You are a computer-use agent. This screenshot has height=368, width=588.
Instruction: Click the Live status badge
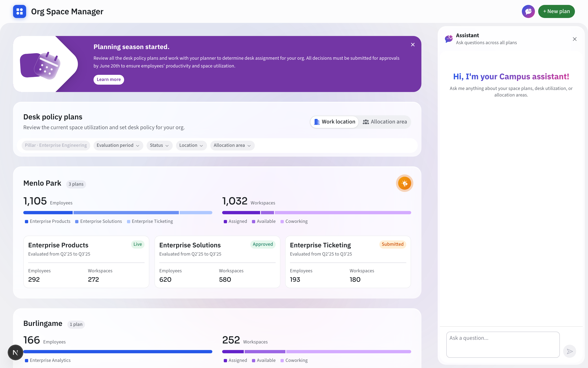point(138,244)
